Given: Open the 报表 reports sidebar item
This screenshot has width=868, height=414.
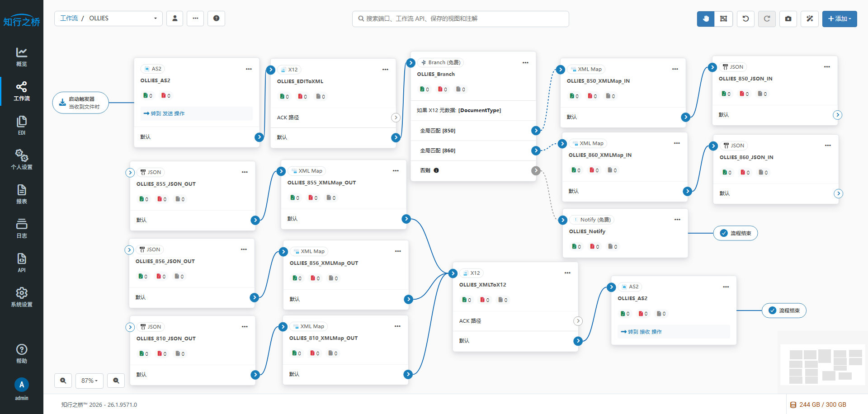Looking at the screenshot, I should coord(22,193).
